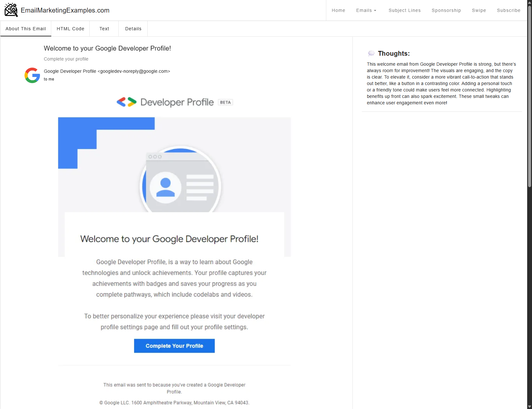This screenshot has width=532, height=409.
Task: Open the Sponsorship page
Action: coord(446,10)
